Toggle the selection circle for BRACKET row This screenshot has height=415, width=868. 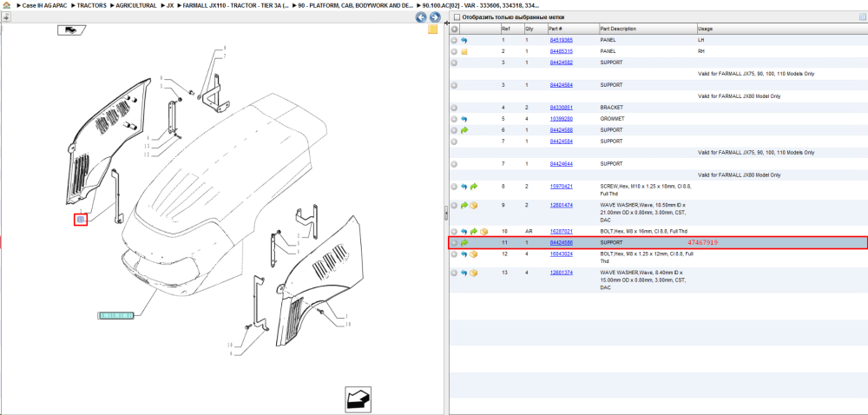click(x=454, y=108)
